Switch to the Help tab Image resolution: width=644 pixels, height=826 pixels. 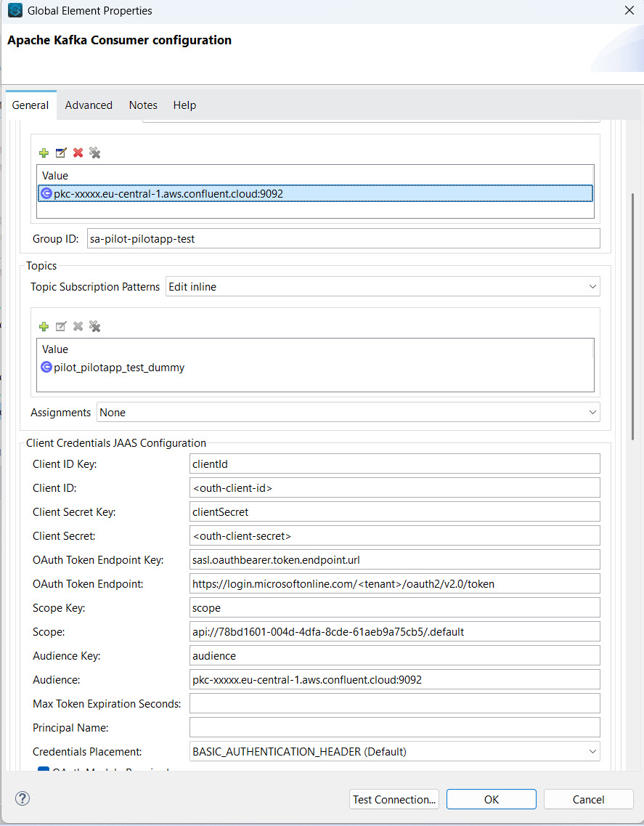pos(184,105)
